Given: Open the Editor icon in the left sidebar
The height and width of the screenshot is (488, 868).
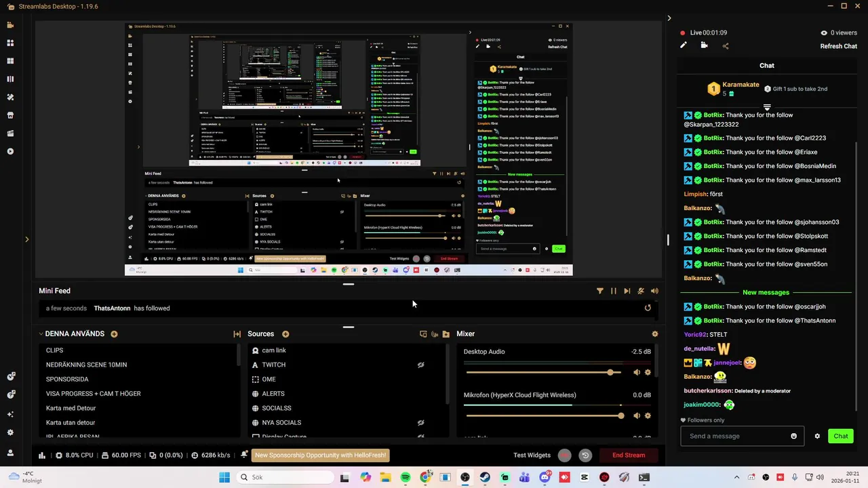Looking at the screenshot, I should [10, 25].
